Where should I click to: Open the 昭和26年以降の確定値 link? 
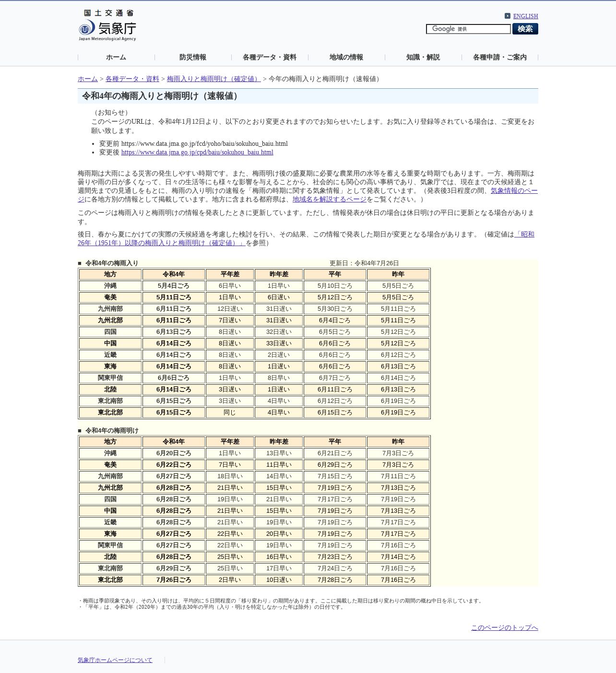[162, 243]
